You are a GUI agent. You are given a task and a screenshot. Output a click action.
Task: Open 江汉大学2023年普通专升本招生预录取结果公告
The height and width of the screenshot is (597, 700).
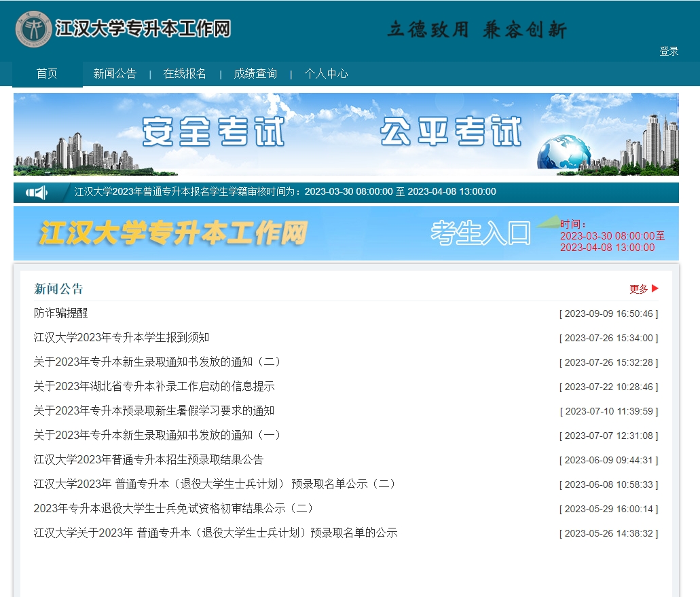tap(149, 459)
